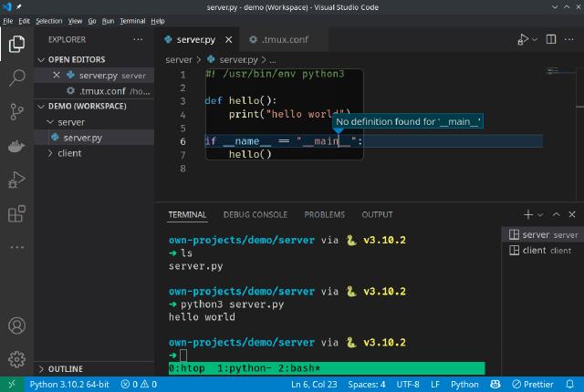Image resolution: width=584 pixels, height=392 pixels.
Task: Show errors and warnings in status bar
Action: (x=139, y=384)
